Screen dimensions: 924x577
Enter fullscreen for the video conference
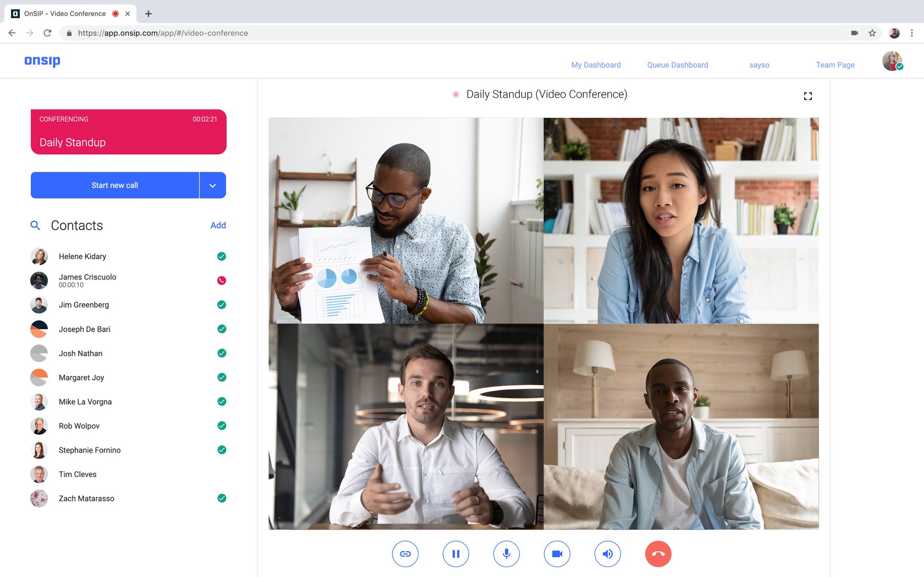(808, 96)
